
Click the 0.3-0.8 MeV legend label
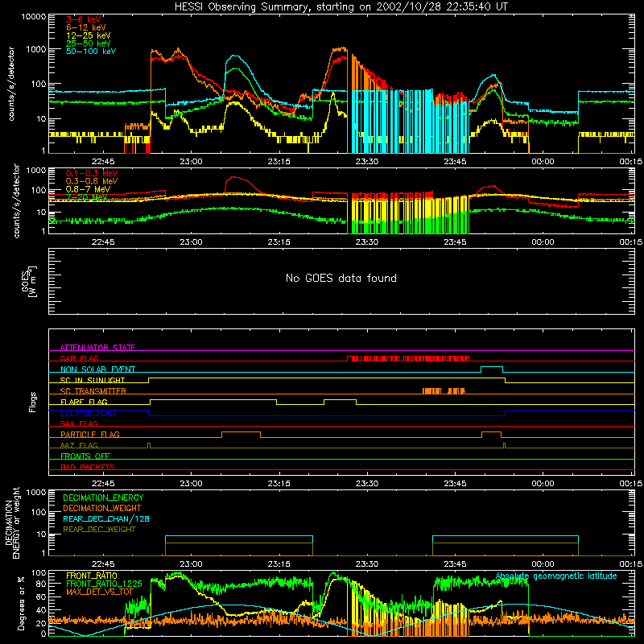[x=92, y=181]
